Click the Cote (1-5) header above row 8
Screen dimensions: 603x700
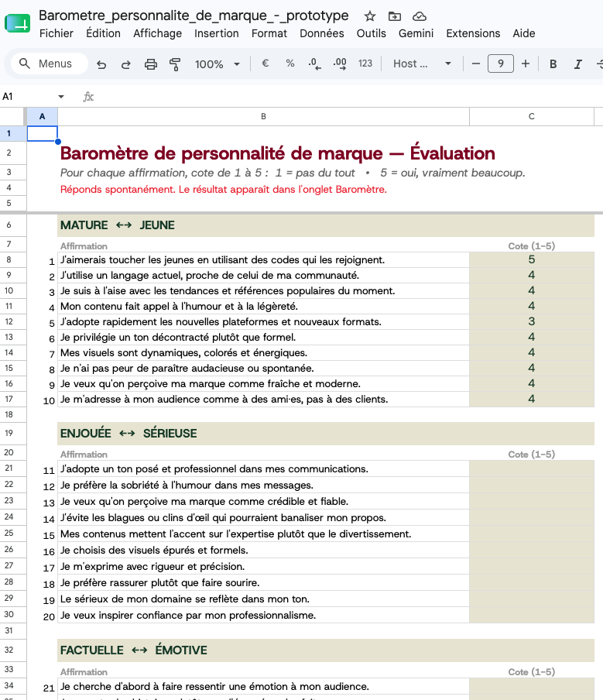(x=532, y=246)
